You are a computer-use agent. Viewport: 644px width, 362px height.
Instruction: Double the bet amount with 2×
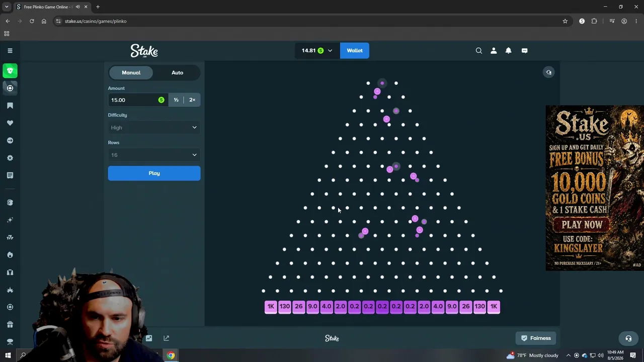[192, 100]
